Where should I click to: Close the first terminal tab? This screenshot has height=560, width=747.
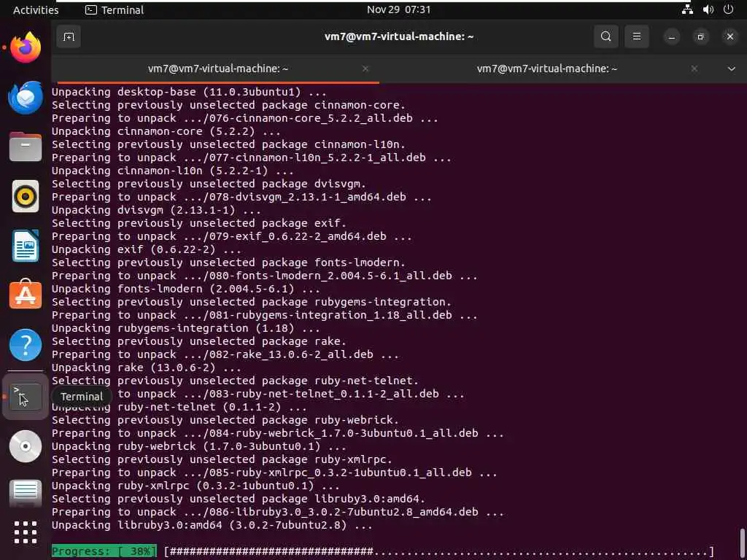365,69
